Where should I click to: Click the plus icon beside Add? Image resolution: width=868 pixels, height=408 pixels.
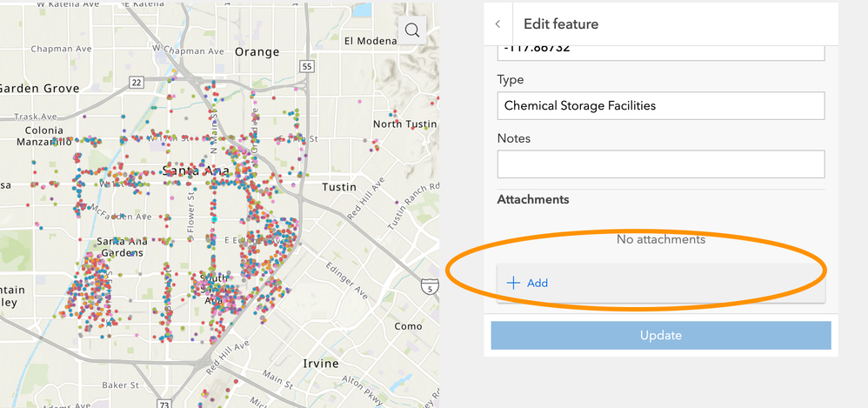(513, 283)
